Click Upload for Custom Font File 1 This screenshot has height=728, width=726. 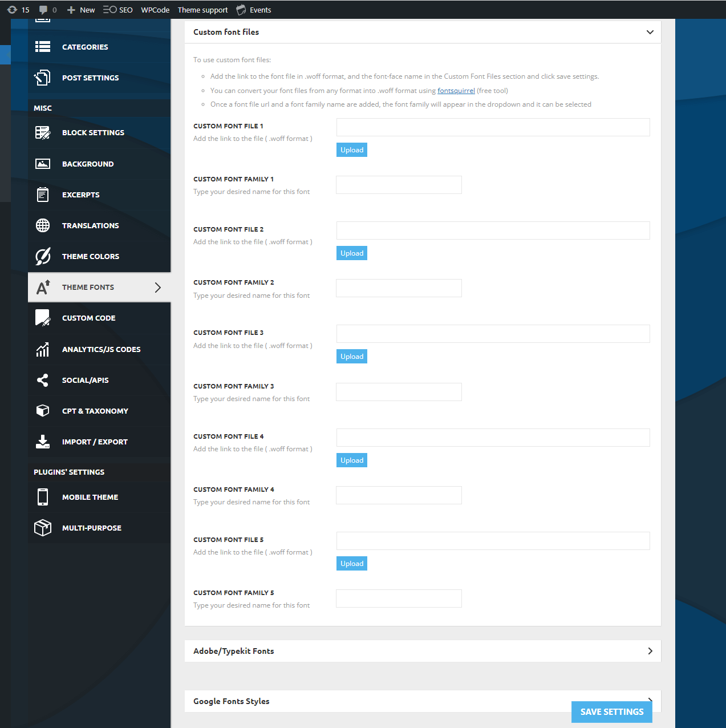tap(352, 150)
